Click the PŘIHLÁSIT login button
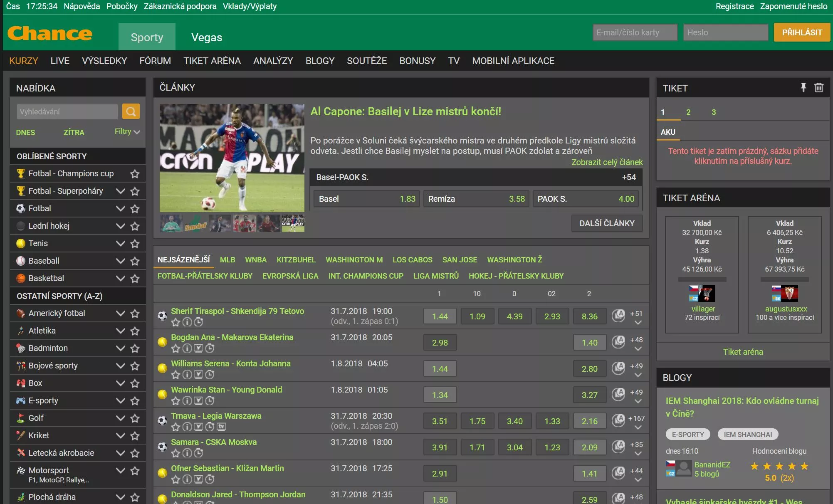 [801, 32]
